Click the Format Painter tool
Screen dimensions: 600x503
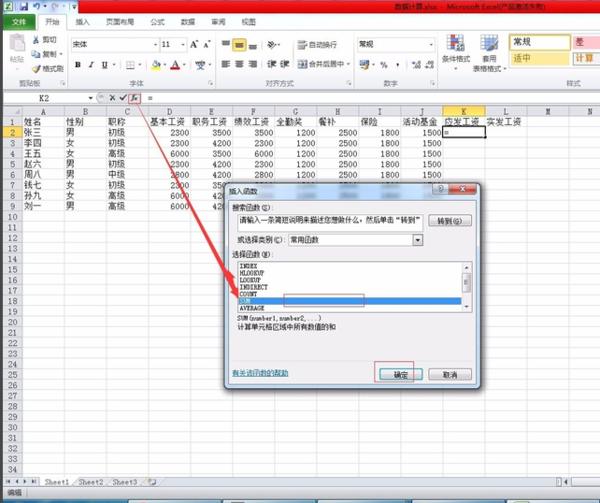pyautogui.click(x=47, y=68)
